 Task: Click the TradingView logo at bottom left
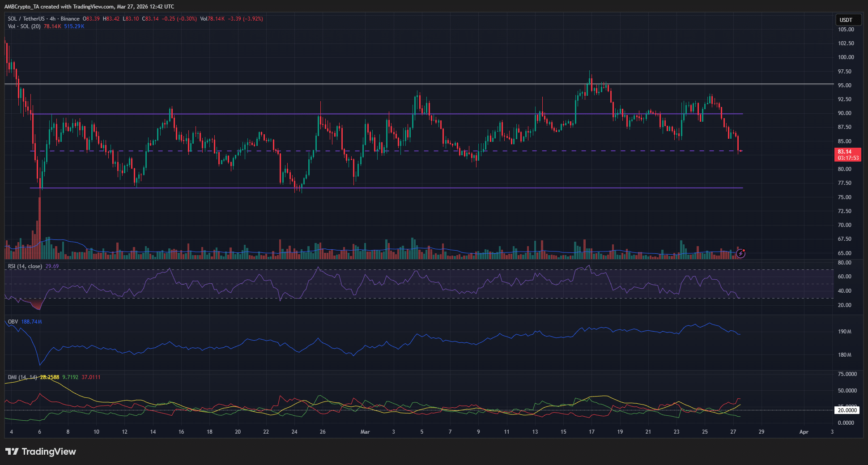41,452
